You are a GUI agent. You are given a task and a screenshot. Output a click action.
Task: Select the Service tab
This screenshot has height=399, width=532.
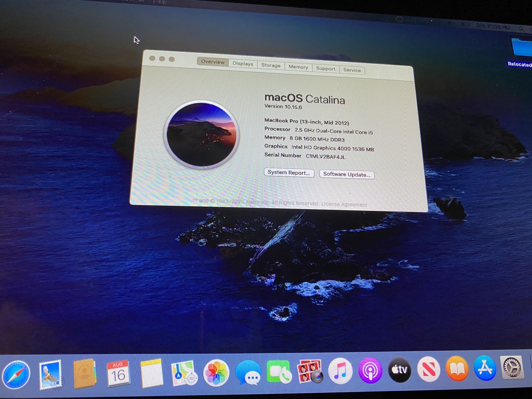[x=352, y=70]
